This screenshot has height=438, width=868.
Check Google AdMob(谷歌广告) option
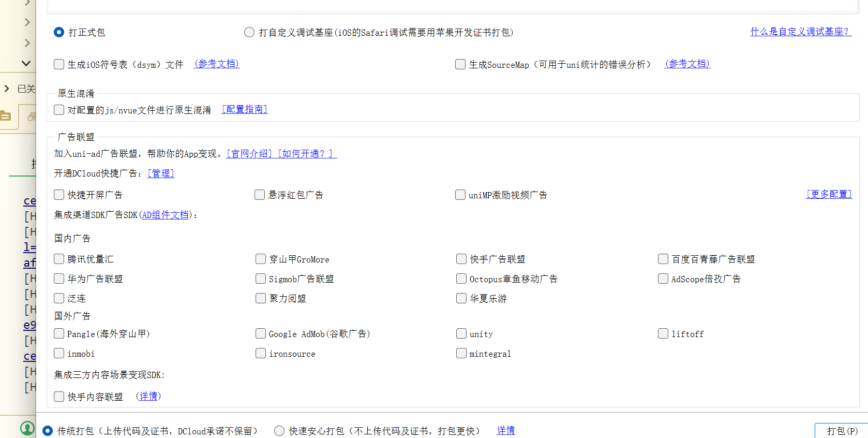pyautogui.click(x=261, y=334)
